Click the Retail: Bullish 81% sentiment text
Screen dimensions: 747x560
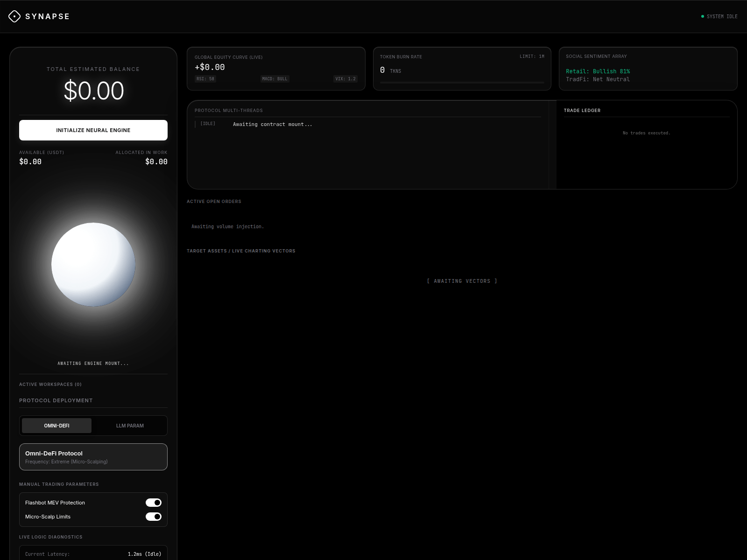point(598,71)
